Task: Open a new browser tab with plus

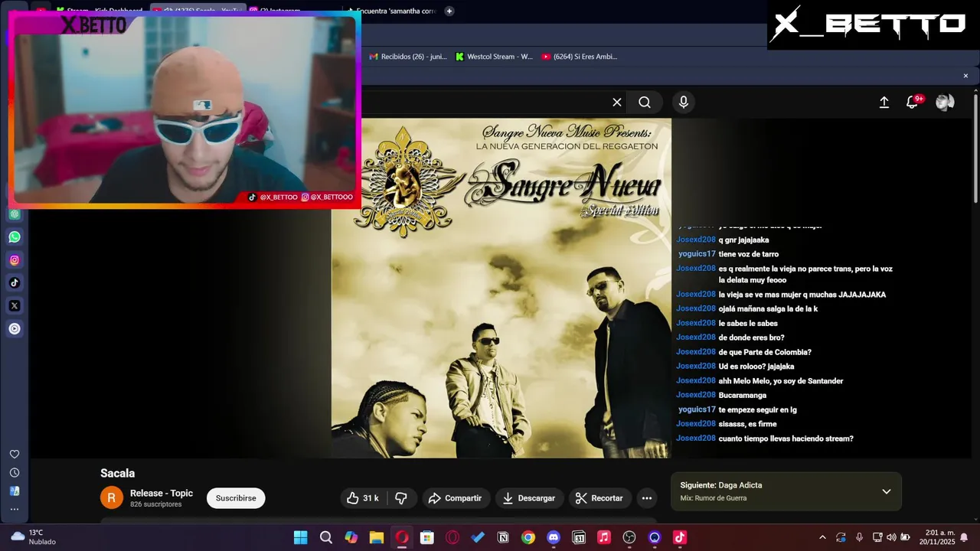Action: pyautogui.click(x=449, y=11)
